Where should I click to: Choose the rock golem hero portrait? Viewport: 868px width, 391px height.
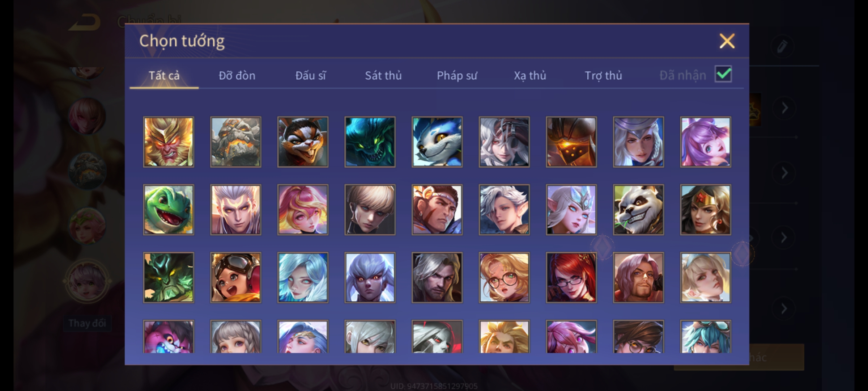(235, 142)
